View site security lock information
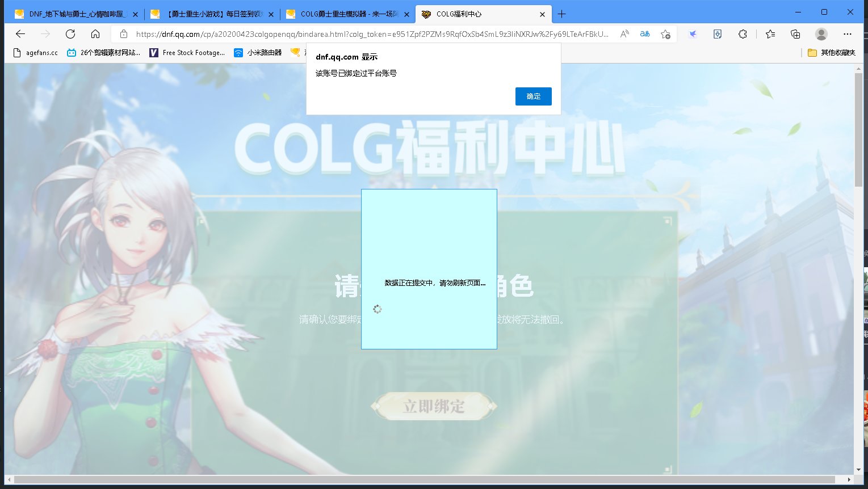Viewport: 868px width, 489px height. coord(124,34)
